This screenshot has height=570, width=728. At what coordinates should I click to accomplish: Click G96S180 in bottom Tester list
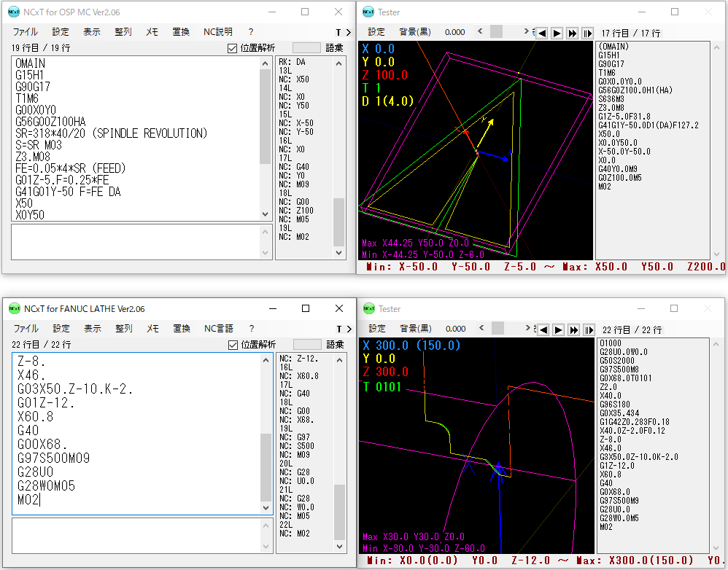(x=615, y=405)
